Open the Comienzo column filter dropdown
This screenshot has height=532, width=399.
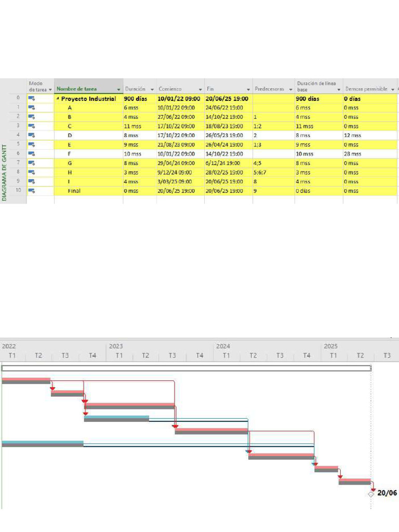[200, 89]
